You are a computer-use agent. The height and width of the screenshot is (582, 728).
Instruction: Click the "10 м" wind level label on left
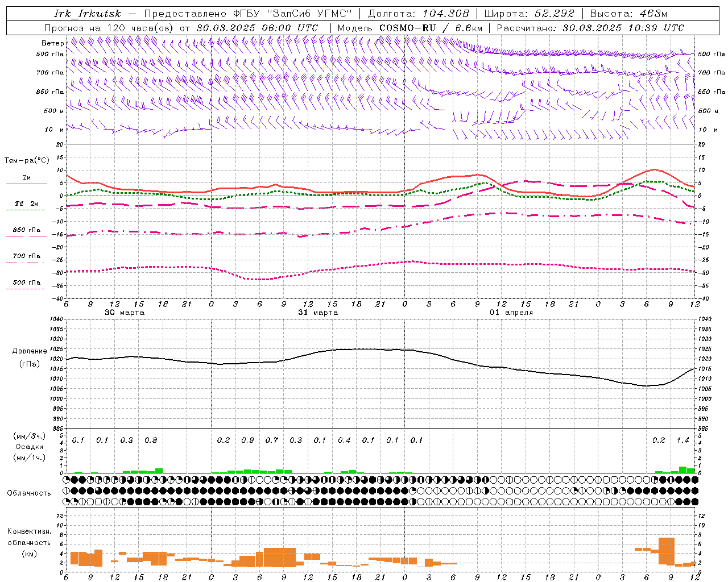click(x=55, y=130)
